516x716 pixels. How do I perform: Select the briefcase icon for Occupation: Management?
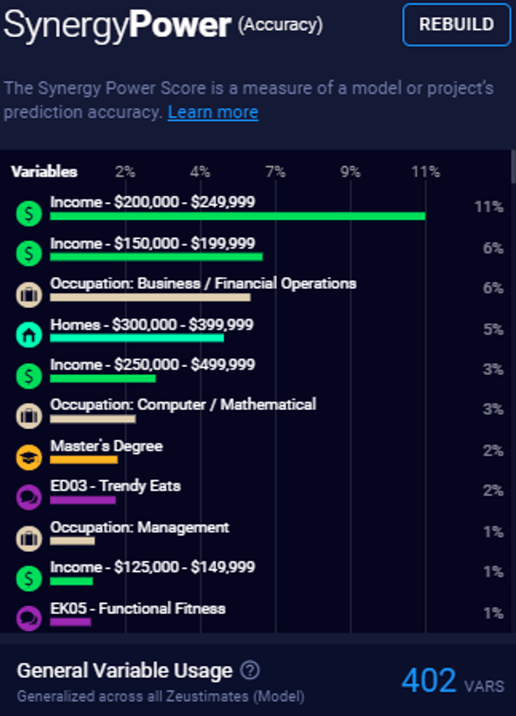click(29, 538)
